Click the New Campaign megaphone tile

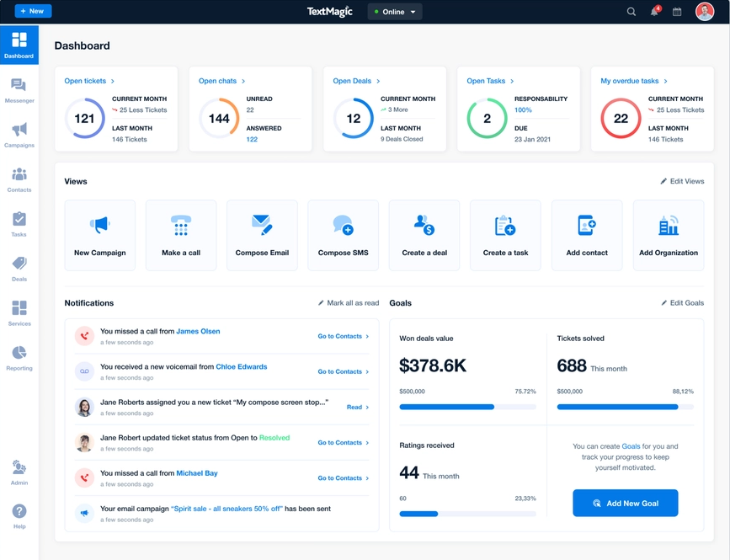point(100,235)
